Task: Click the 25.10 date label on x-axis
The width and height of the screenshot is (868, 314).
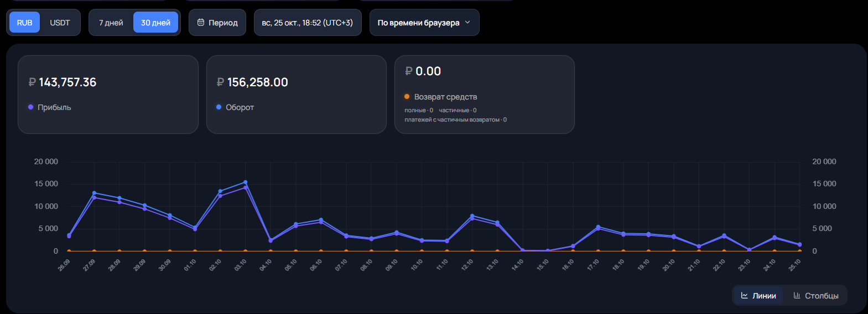Action: click(794, 265)
